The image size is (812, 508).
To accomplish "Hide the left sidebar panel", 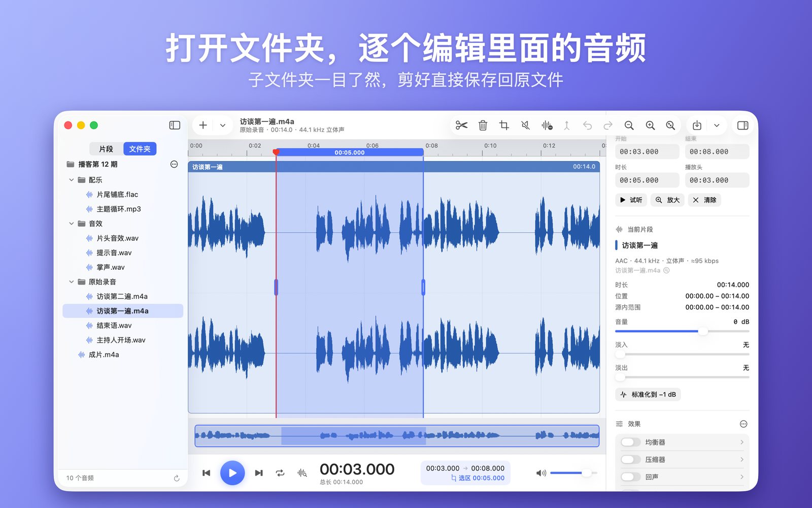I will (x=175, y=125).
